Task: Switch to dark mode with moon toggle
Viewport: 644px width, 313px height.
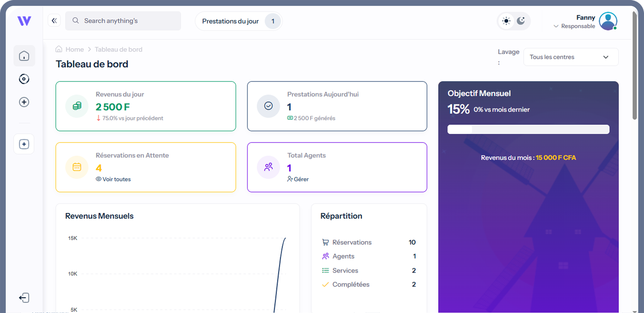Action: click(x=521, y=21)
